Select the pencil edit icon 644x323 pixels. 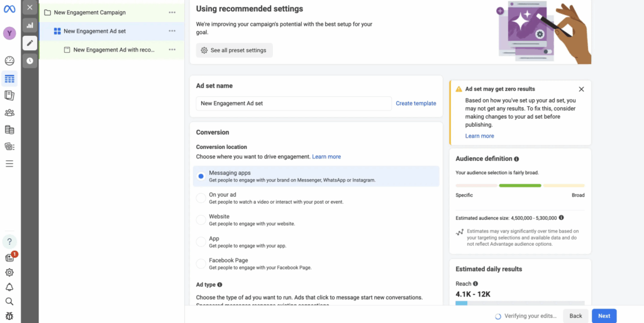[x=30, y=43]
